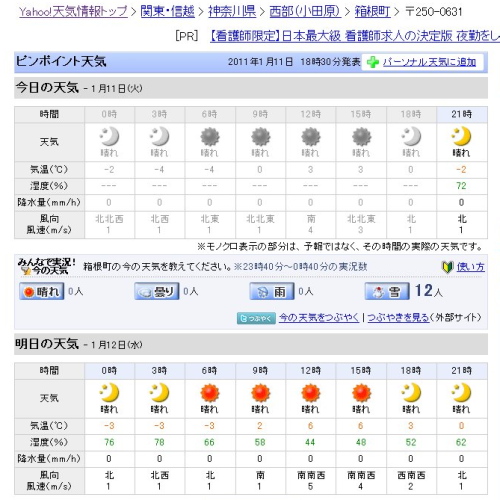Open the つぶやきを見る link
Viewport: 500px width, 500px height.
click(x=398, y=318)
